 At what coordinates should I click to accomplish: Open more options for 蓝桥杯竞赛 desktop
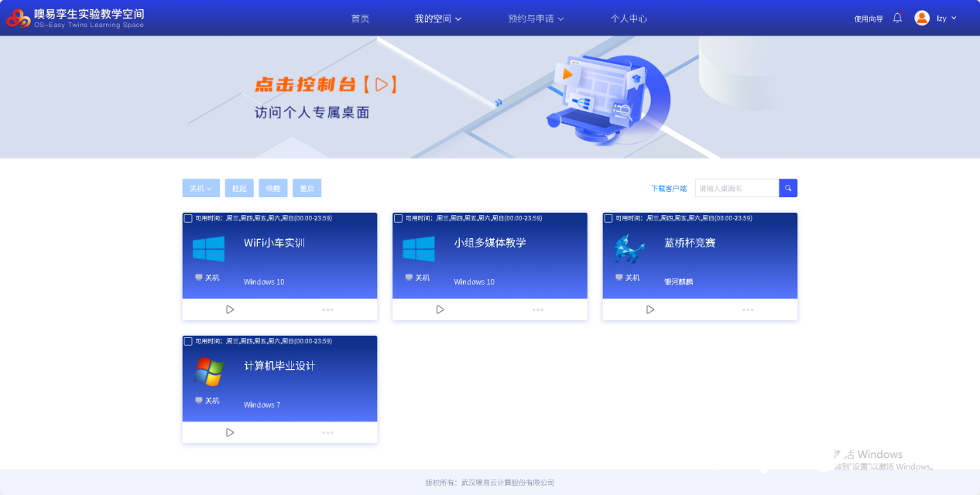[x=748, y=309]
